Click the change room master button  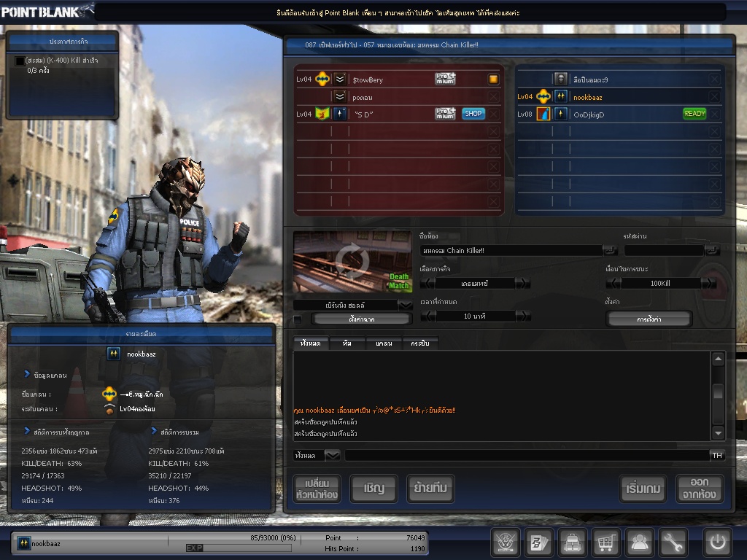pos(317,489)
